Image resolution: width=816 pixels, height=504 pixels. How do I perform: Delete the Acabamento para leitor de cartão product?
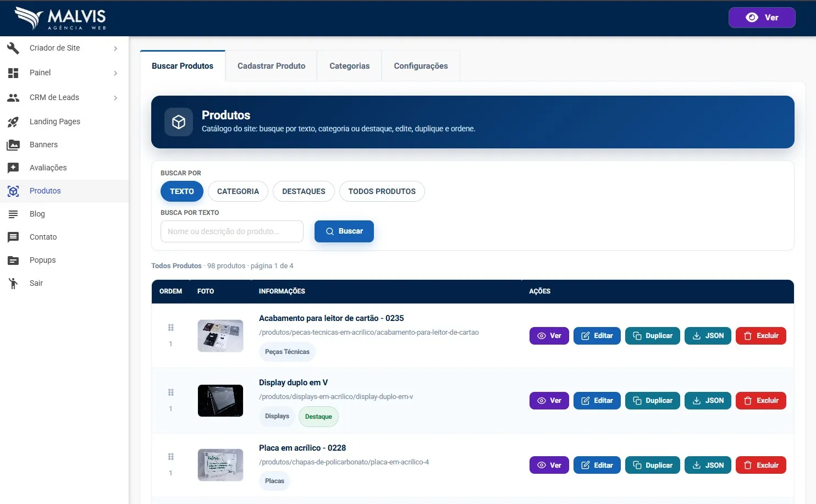(x=761, y=336)
